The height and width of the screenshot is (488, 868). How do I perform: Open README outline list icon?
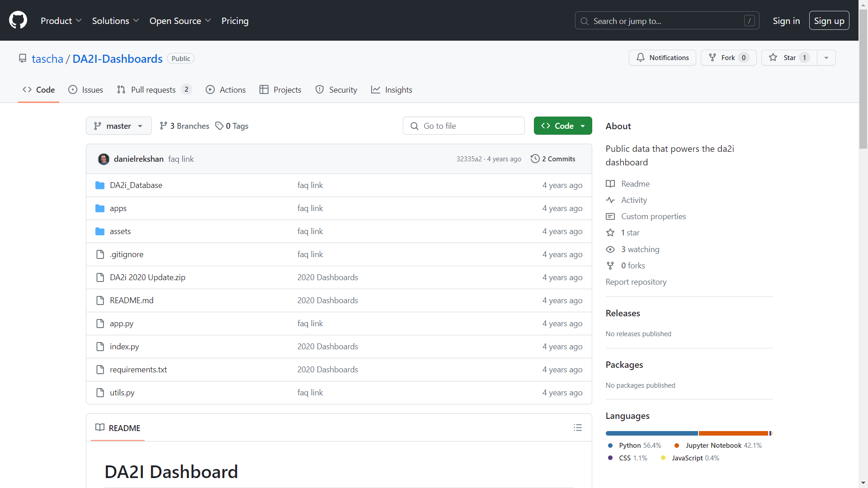[577, 428]
